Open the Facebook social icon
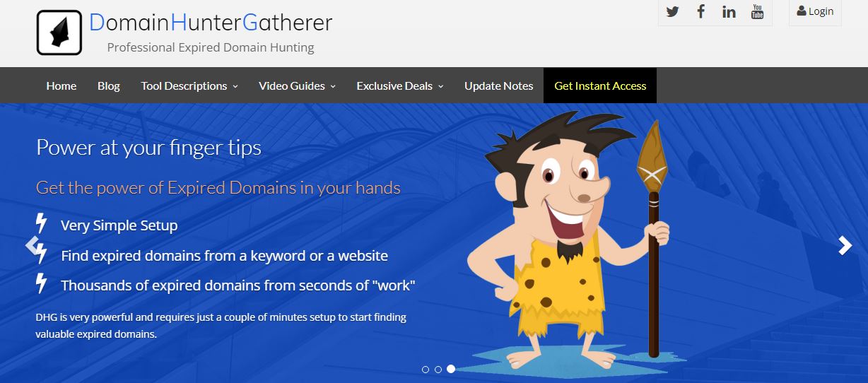 (700, 12)
